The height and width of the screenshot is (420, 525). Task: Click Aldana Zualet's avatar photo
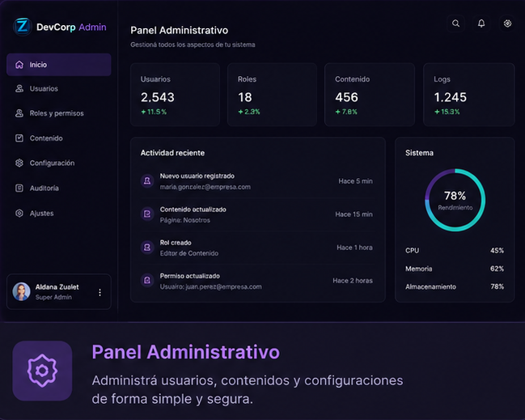point(21,291)
